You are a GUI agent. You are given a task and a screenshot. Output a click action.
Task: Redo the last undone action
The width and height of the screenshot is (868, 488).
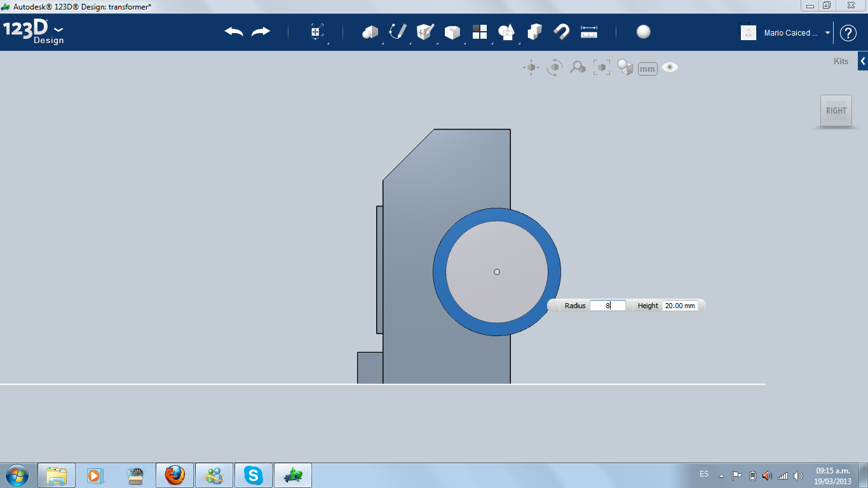[261, 32]
